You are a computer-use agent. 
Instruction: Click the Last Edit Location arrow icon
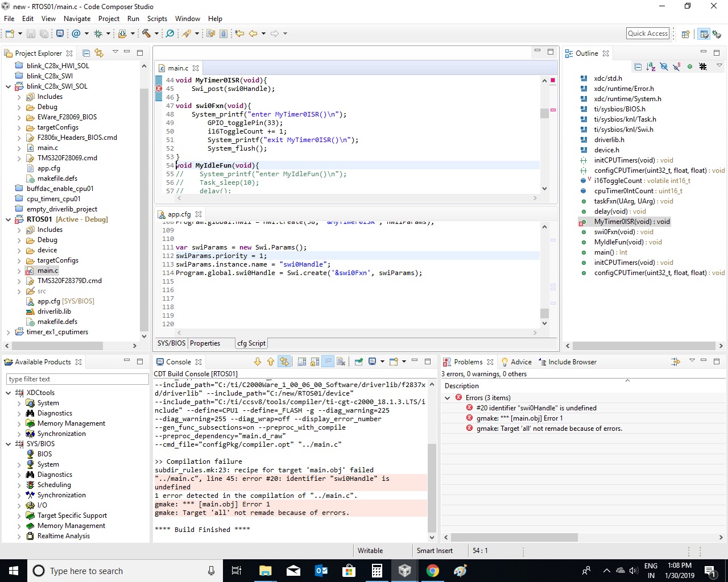click(240, 34)
